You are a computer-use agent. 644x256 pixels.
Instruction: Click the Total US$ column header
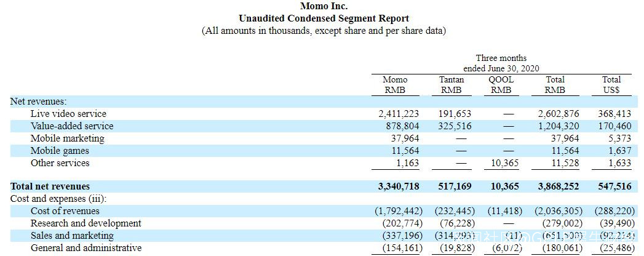pos(611,85)
